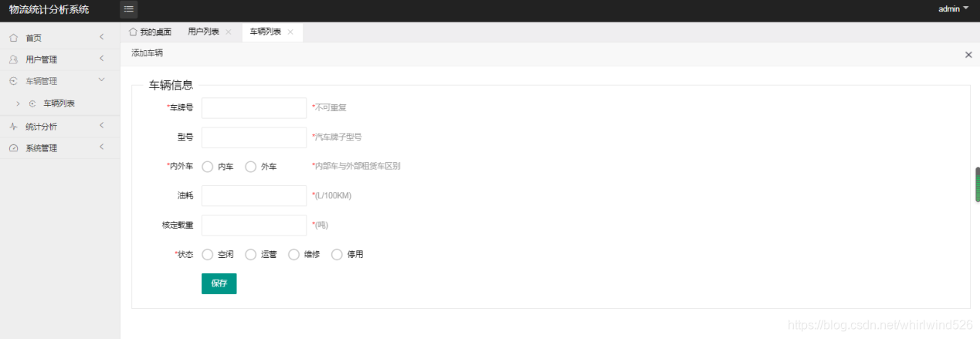The width and height of the screenshot is (980, 339).
Task: Click the vertical scrollbar handle
Action: pos(977,185)
